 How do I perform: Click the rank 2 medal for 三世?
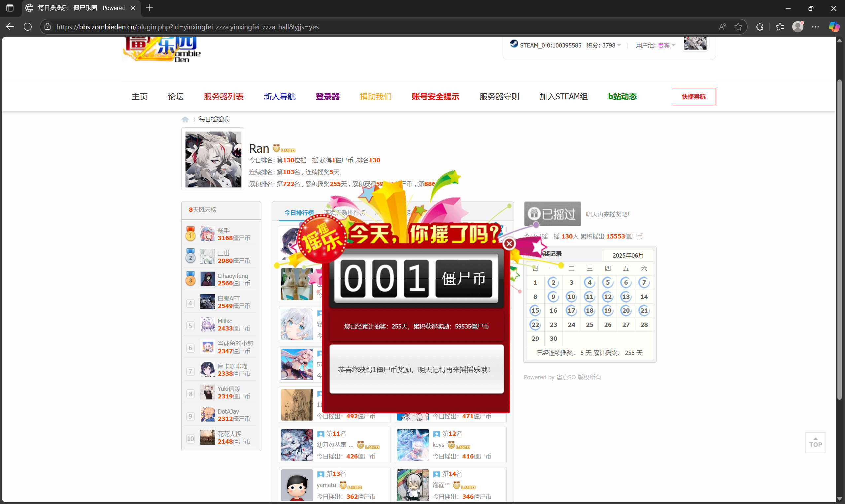[x=190, y=256]
